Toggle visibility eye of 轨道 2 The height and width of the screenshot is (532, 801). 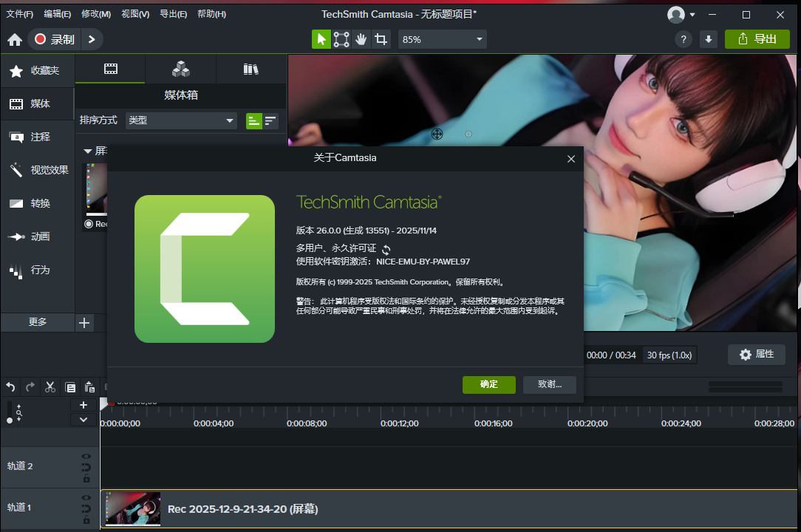coord(86,457)
